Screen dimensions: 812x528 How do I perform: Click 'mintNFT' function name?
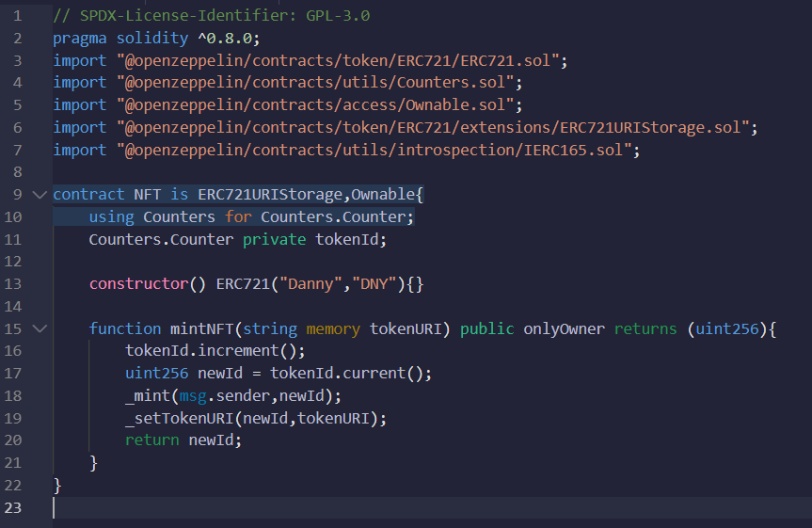(202, 328)
